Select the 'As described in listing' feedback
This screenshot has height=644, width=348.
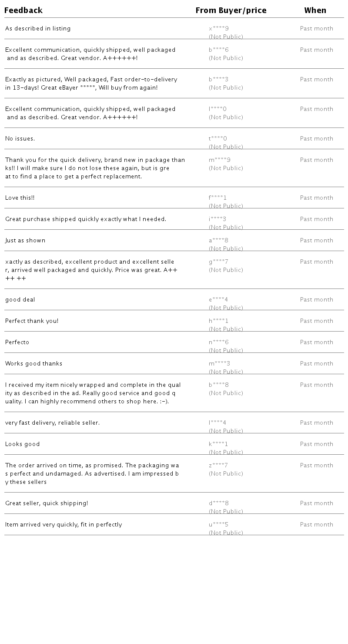pos(38,29)
